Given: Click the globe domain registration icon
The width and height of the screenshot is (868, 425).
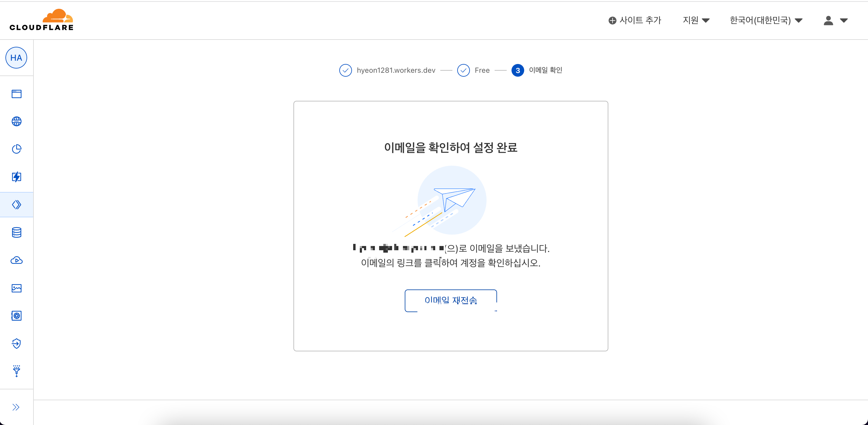Looking at the screenshot, I should click(x=17, y=121).
